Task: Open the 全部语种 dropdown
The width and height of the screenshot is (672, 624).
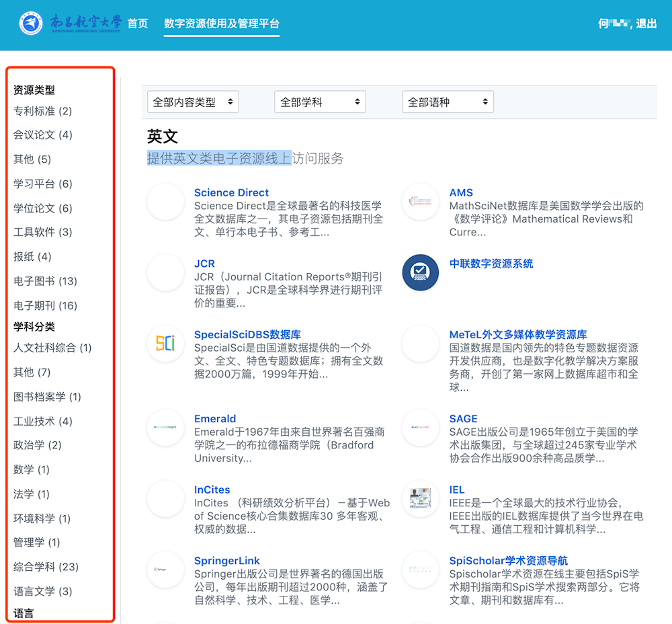Action: pos(448,102)
